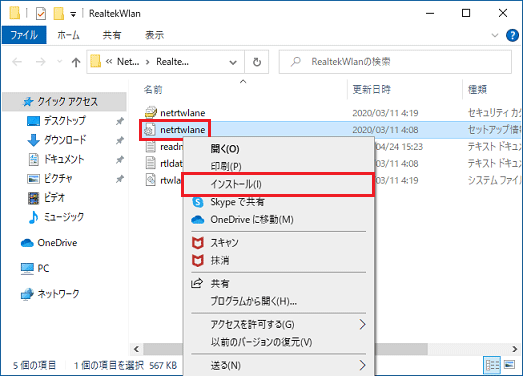Screen dimensions: 523x376
Task: Expand hidden path with double chevron
Action: [x=109, y=62]
